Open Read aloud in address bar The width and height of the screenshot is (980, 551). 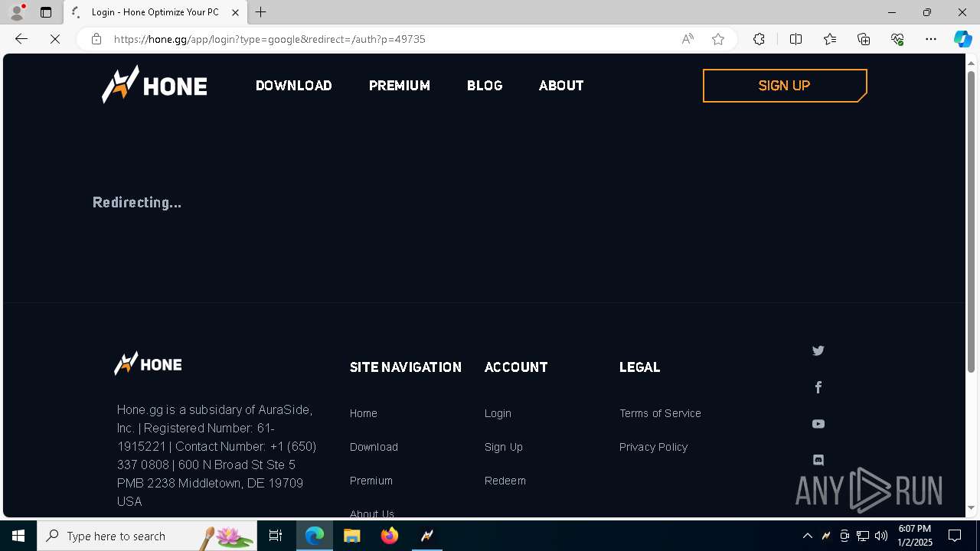(688, 39)
